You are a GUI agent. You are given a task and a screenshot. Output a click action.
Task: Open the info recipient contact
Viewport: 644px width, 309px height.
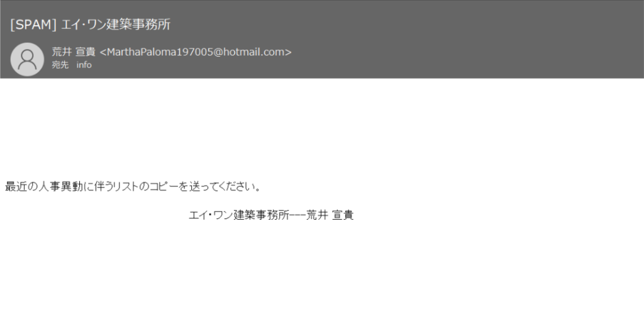tap(84, 65)
